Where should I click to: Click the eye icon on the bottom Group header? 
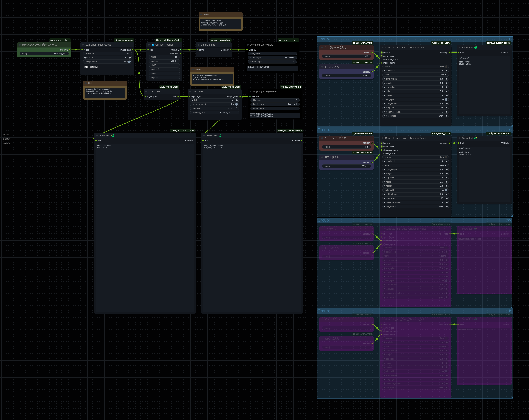point(509,311)
